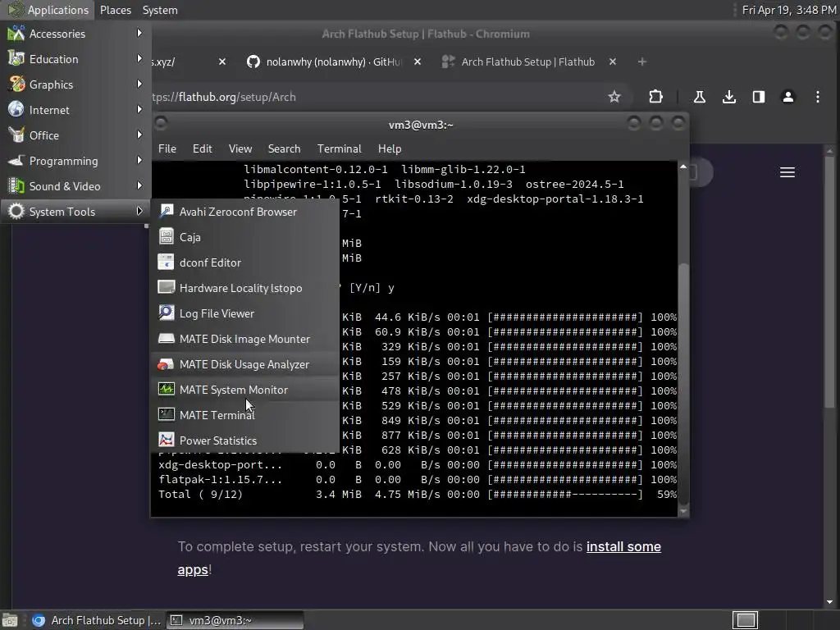Open the Education submenu
The width and height of the screenshot is (840, 630).
click(x=75, y=59)
